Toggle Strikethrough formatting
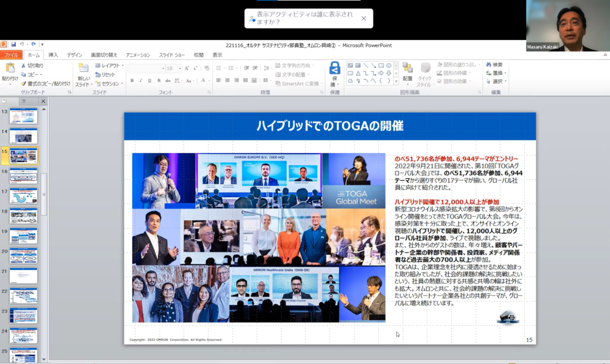 point(167,81)
